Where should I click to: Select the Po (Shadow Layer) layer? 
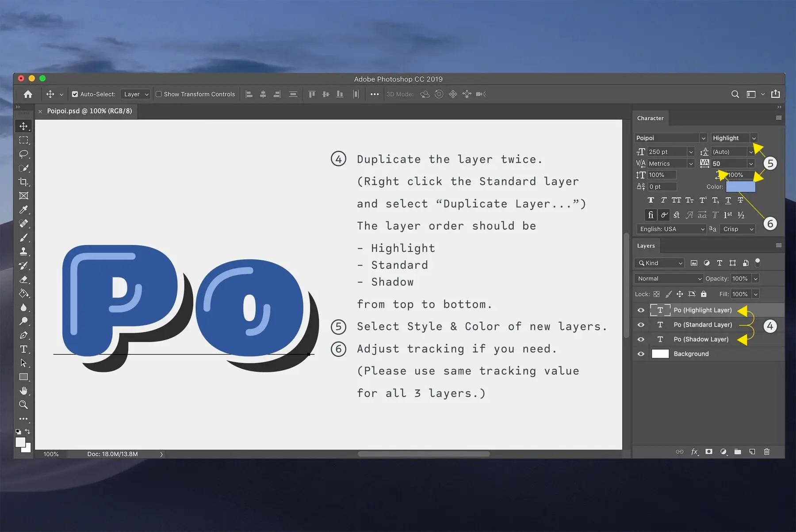click(x=701, y=339)
